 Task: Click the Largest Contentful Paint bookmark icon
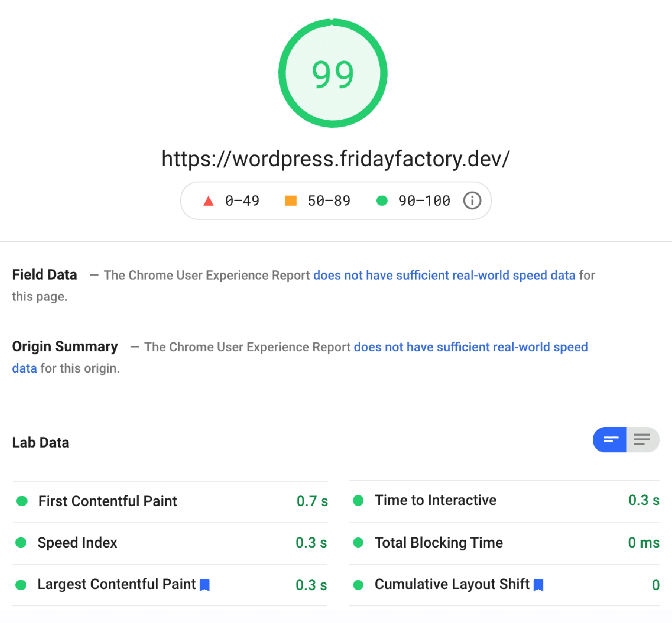point(205,585)
